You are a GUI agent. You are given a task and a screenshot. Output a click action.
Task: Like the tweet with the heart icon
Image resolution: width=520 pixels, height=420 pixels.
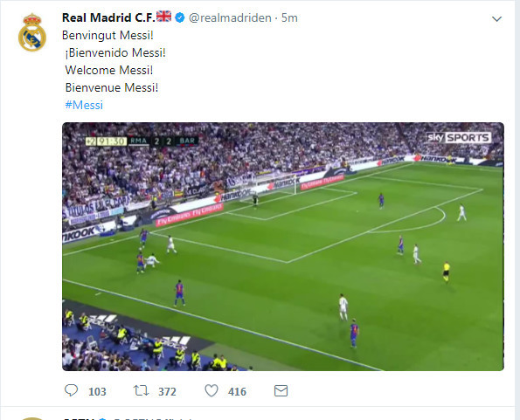[x=211, y=391]
